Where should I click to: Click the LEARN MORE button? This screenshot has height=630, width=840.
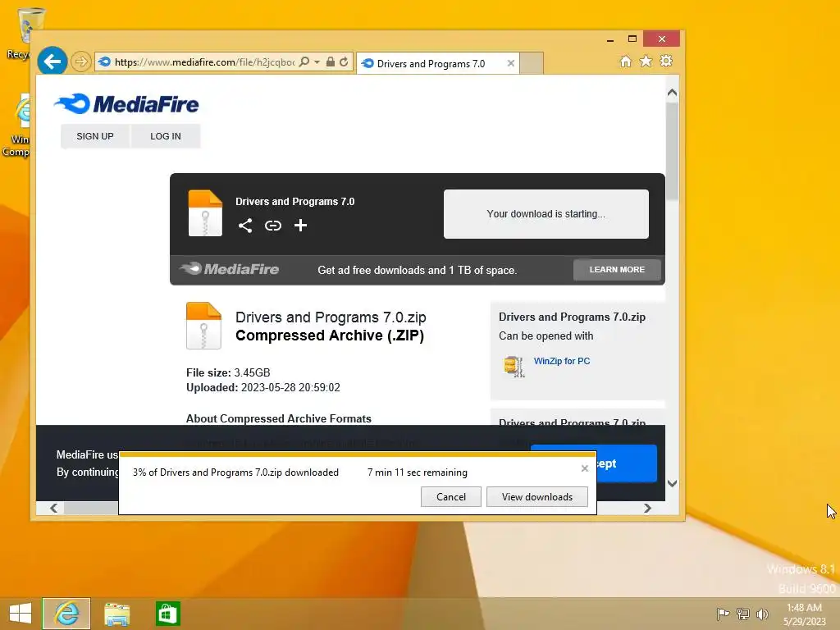617,269
